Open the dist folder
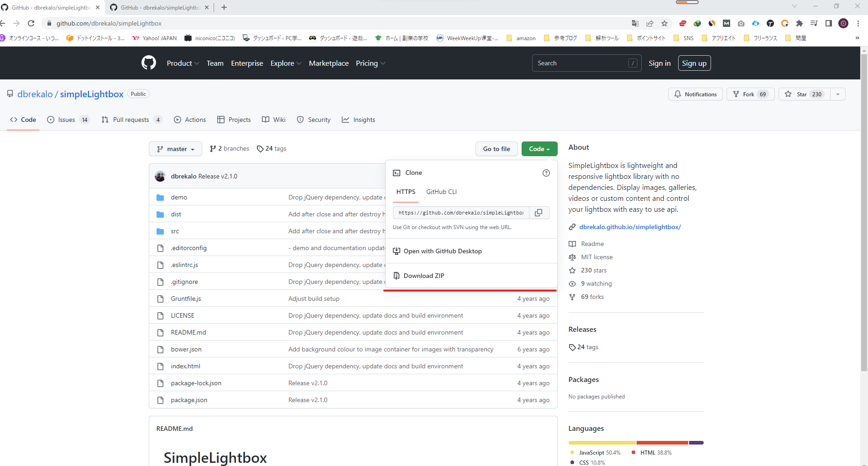The image size is (868, 466). (176, 214)
